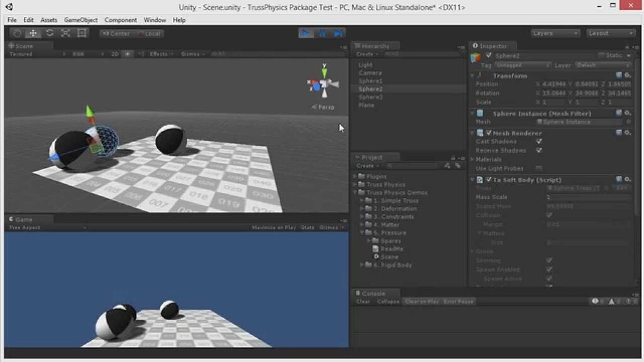Select the Rotate tool
Image resolution: width=644 pixels, height=362 pixels.
50,33
